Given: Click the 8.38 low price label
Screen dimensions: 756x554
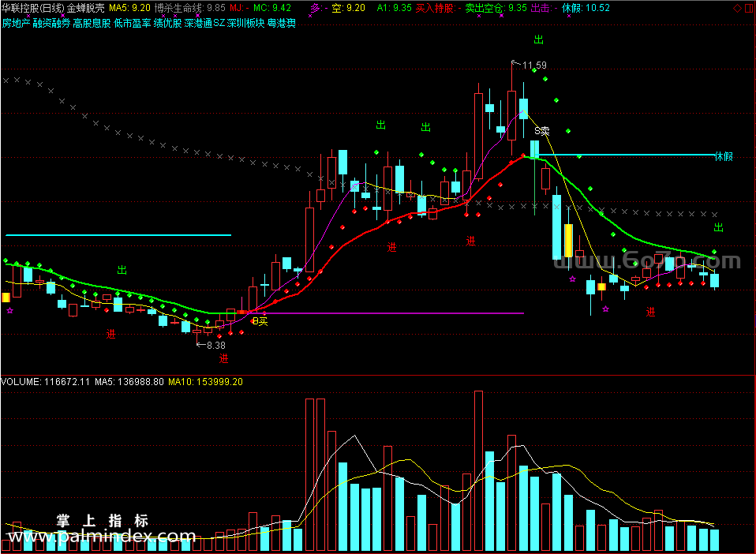Looking at the screenshot, I should (x=216, y=345).
